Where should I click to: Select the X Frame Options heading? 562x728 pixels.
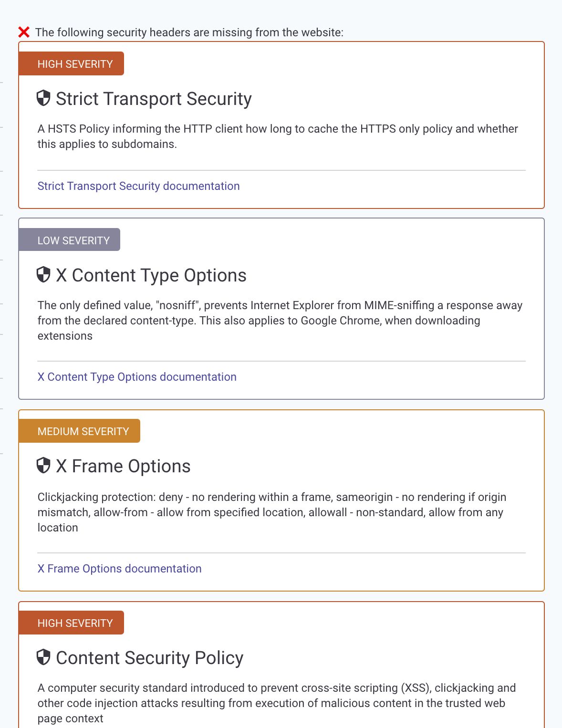(x=123, y=466)
